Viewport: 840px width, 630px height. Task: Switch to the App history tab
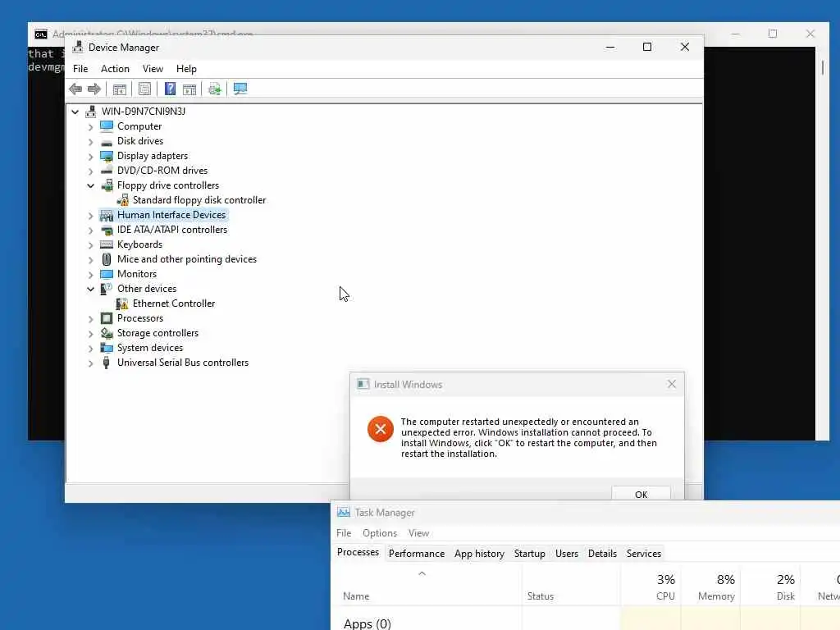point(479,554)
